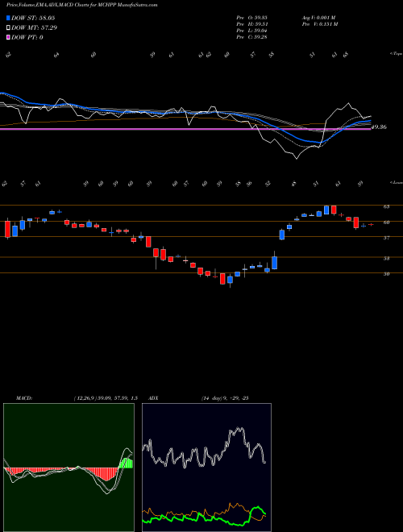Click the 'MACD:' panel label

(x=23, y=398)
